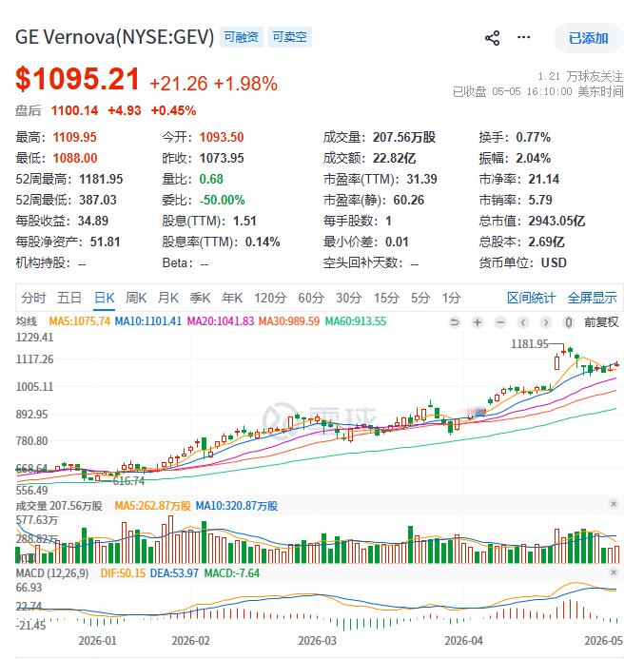Screen dimensions: 644x659
Task: Click the 市盈率(TTM) value 31.39
Action: 421,180
